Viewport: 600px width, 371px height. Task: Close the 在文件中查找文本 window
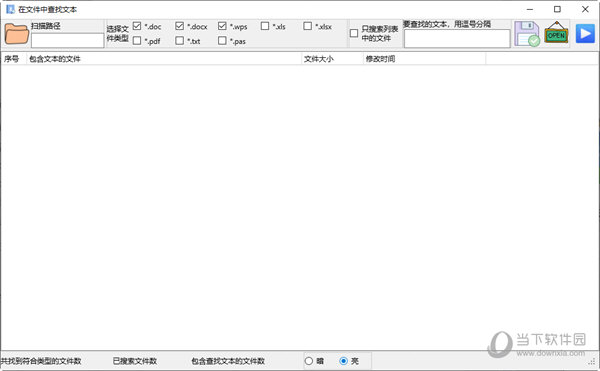pyautogui.click(x=585, y=9)
